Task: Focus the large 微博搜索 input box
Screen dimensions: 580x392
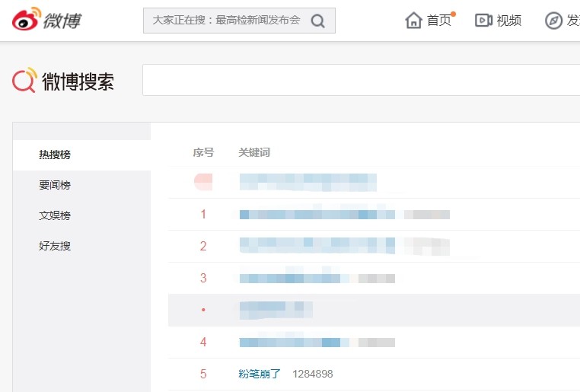Action: [361, 80]
